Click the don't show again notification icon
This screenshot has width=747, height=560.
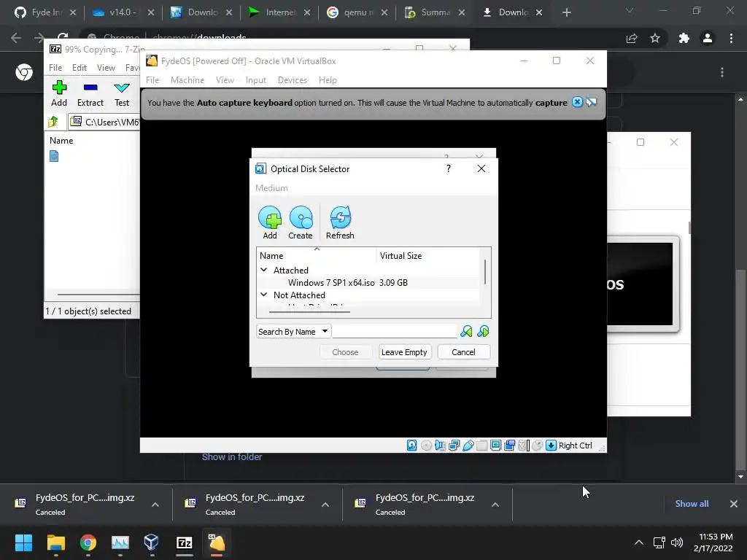(x=592, y=102)
